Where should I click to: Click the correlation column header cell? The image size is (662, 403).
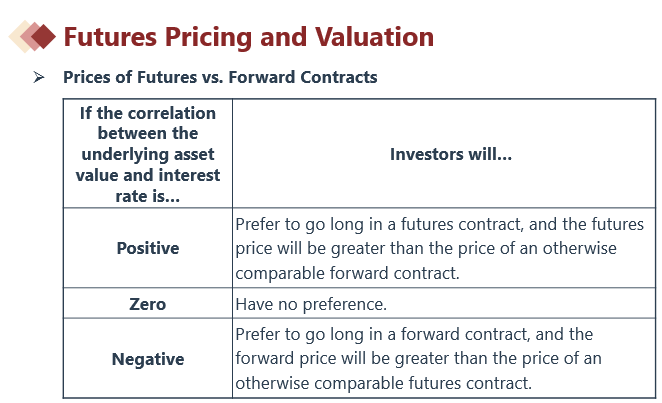click(x=148, y=154)
